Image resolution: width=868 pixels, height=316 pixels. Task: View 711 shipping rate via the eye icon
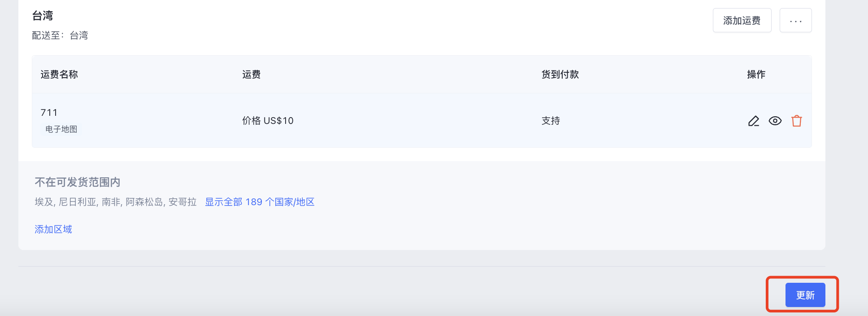coord(775,121)
